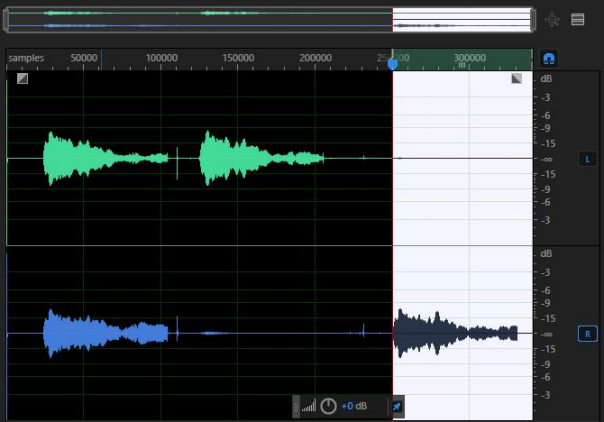Click the 100000 ruler mark
Viewport: 604px width, 422px height.
161,58
